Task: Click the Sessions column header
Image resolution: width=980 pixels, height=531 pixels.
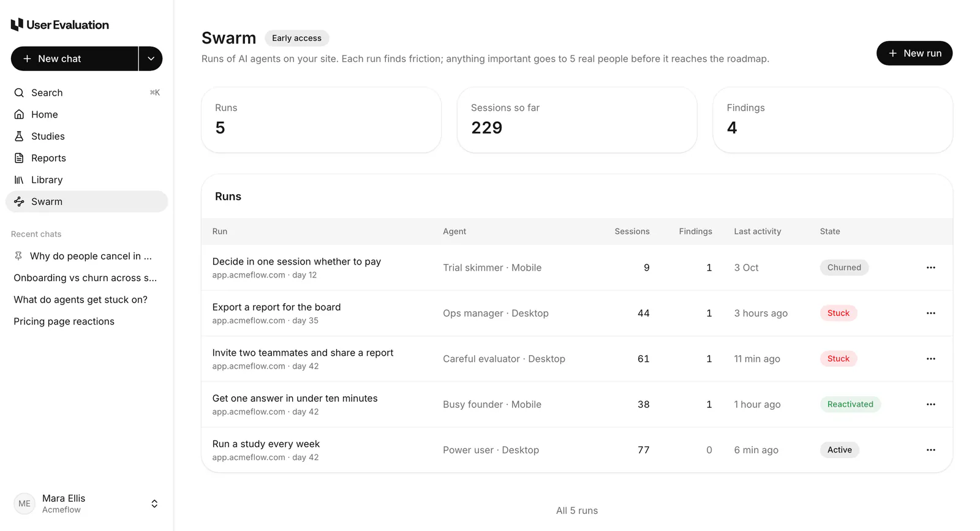Action: pos(632,232)
